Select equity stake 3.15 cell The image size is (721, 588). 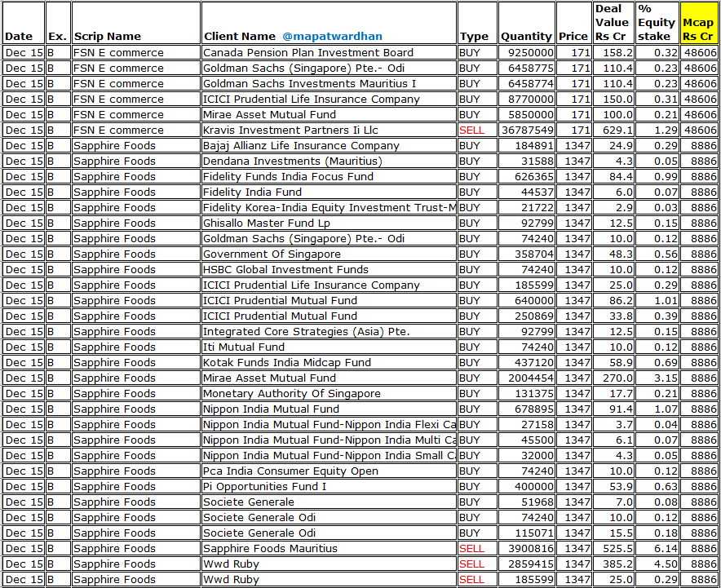[657, 378]
